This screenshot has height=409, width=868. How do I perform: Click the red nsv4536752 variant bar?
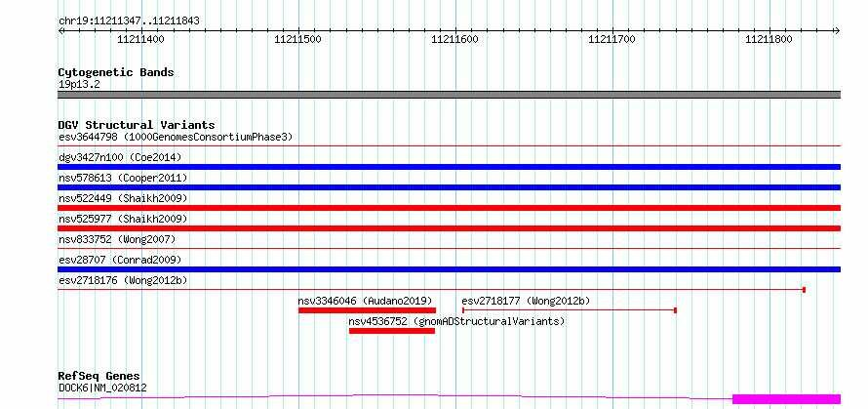(x=392, y=331)
